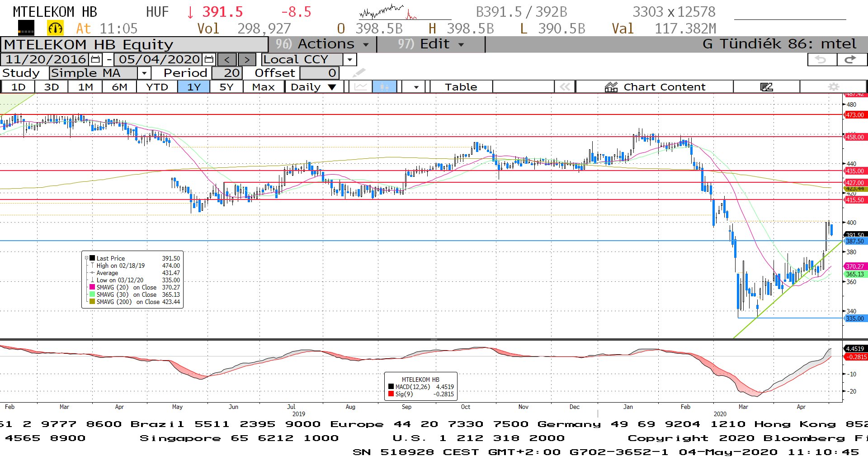Collapse panel with double left chevron
This screenshot has width=868, height=470.
[565, 86]
